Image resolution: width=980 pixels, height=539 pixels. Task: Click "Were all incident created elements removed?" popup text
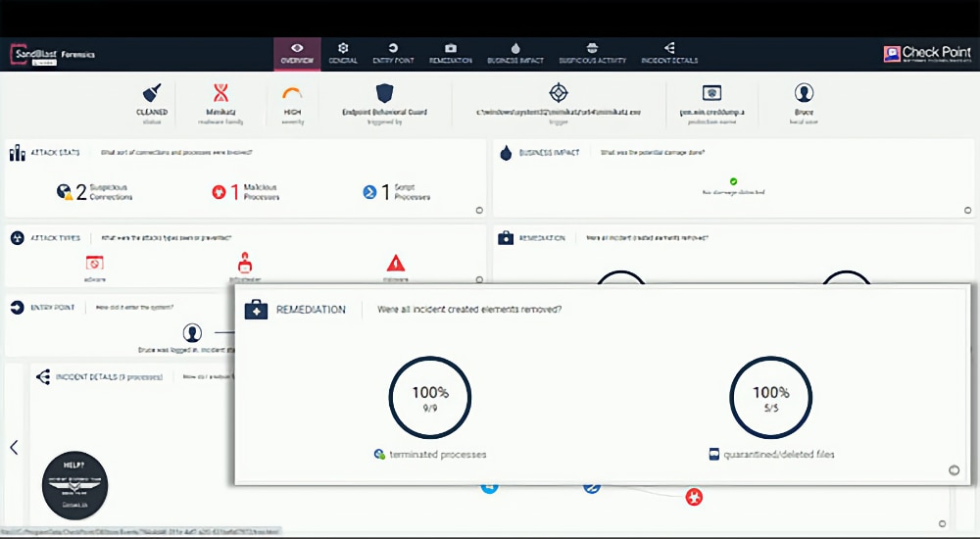[469, 310]
